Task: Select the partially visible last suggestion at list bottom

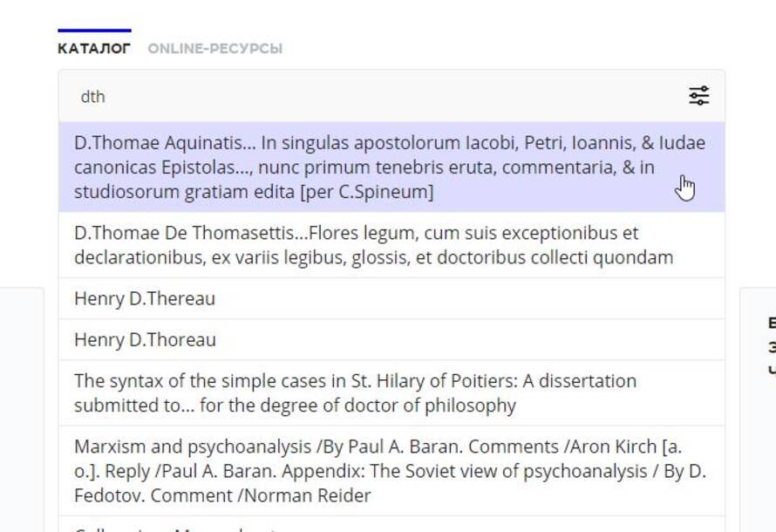Action: (x=392, y=524)
